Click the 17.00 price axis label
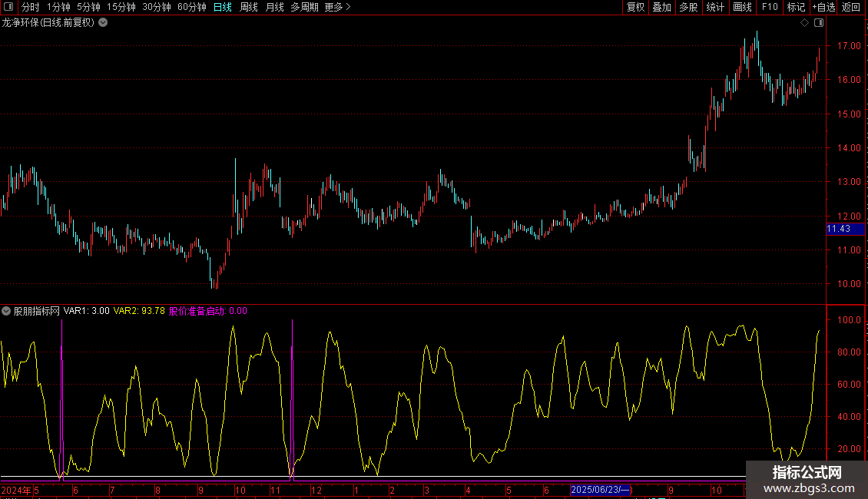 pos(849,46)
